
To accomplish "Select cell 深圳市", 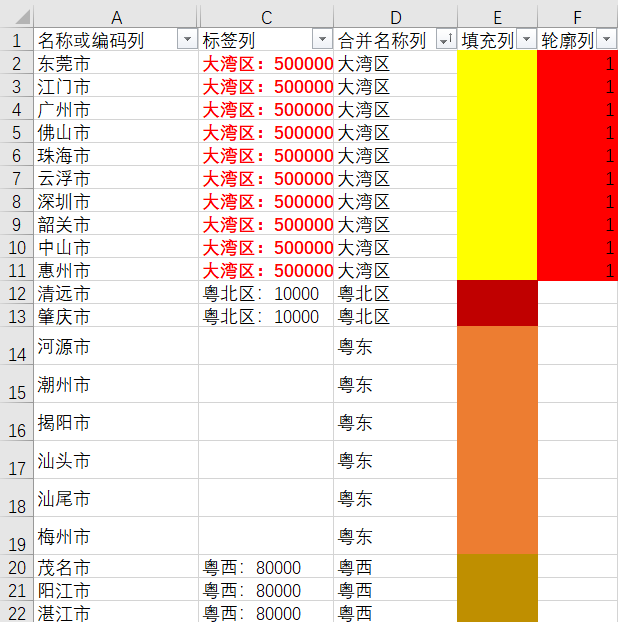I will click(116, 201).
